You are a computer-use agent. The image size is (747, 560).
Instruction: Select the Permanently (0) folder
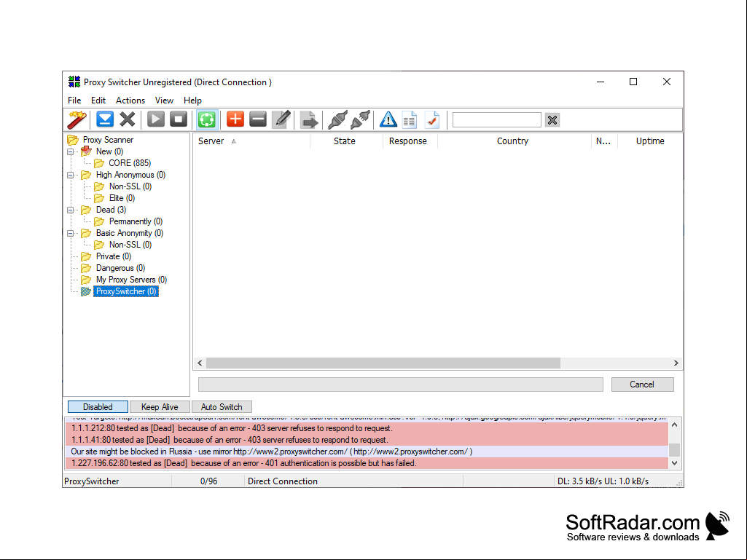point(136,221)
